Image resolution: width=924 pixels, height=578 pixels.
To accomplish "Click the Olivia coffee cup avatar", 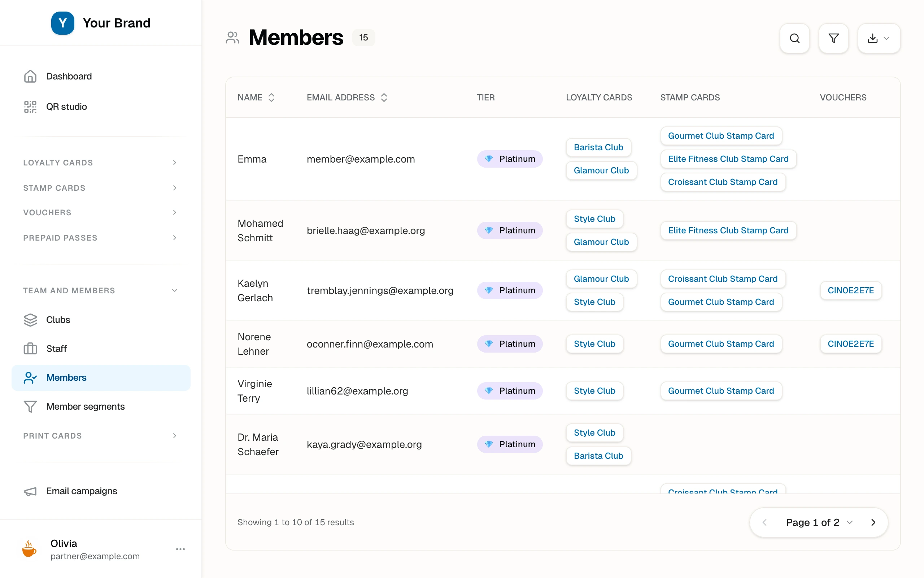I will (29, 549).
